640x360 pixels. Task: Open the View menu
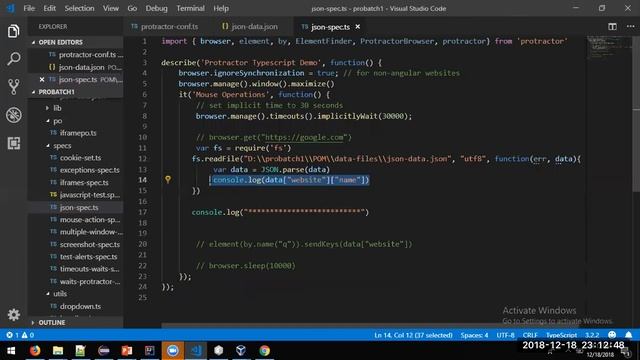click(111, 8)
